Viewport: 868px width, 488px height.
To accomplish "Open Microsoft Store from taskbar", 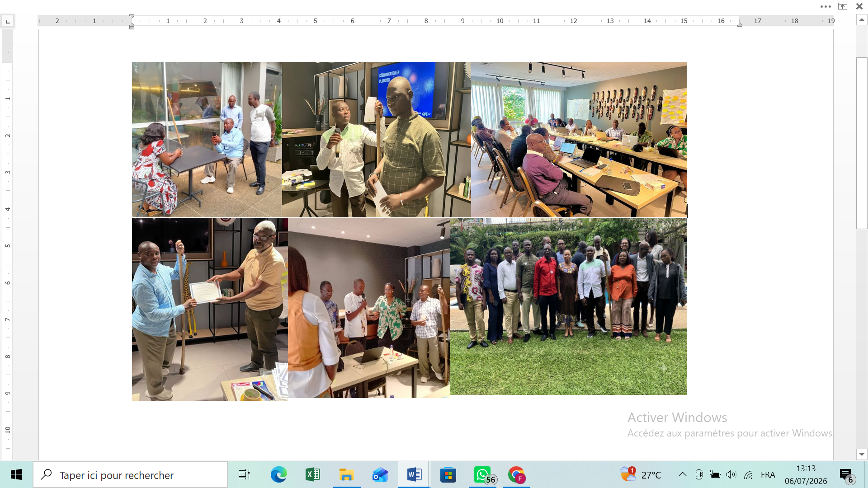I will click(x=448, y=475).
